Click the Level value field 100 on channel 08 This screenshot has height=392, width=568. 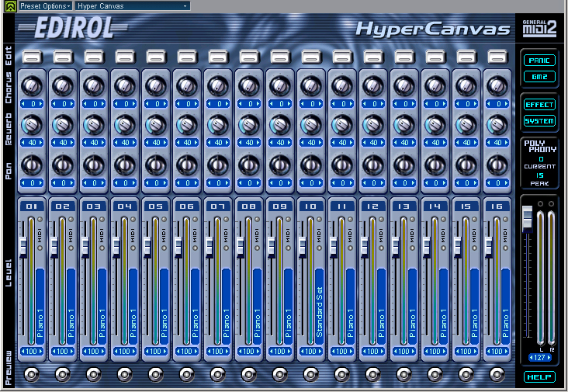(249, 352)
